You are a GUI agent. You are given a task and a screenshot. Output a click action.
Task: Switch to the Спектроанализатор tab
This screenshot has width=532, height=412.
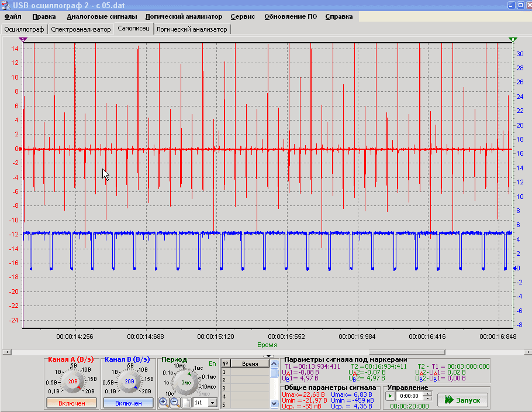click(81, 29)
